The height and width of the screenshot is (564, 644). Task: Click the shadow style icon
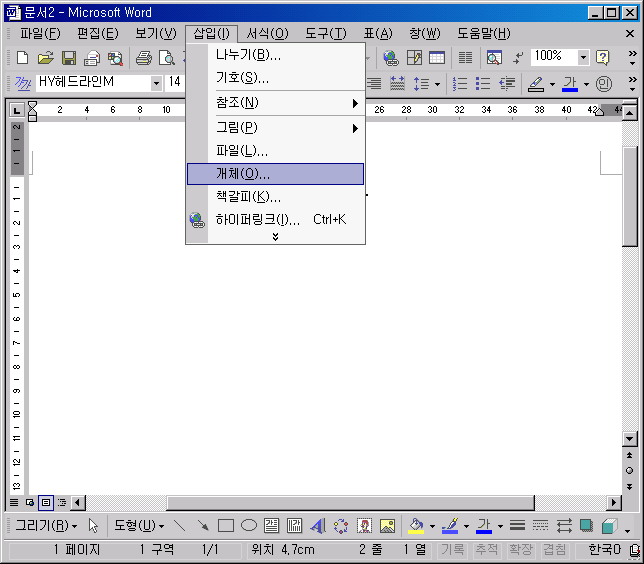pos(586,525)
